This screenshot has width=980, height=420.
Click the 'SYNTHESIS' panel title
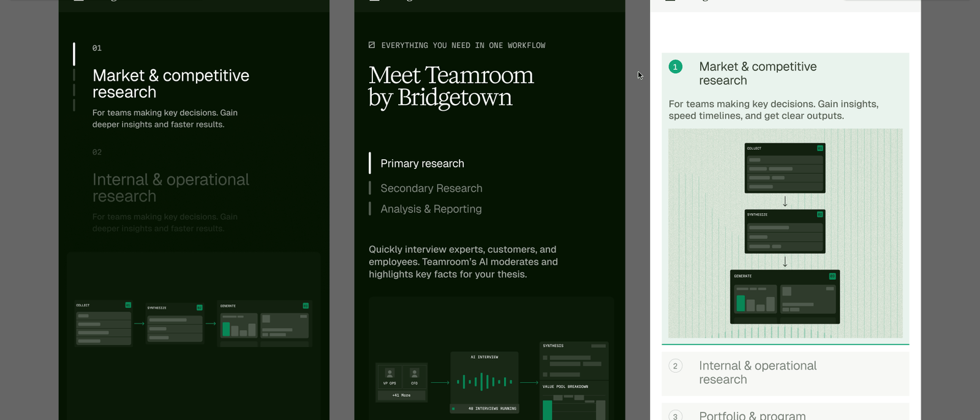pos(553,346)
